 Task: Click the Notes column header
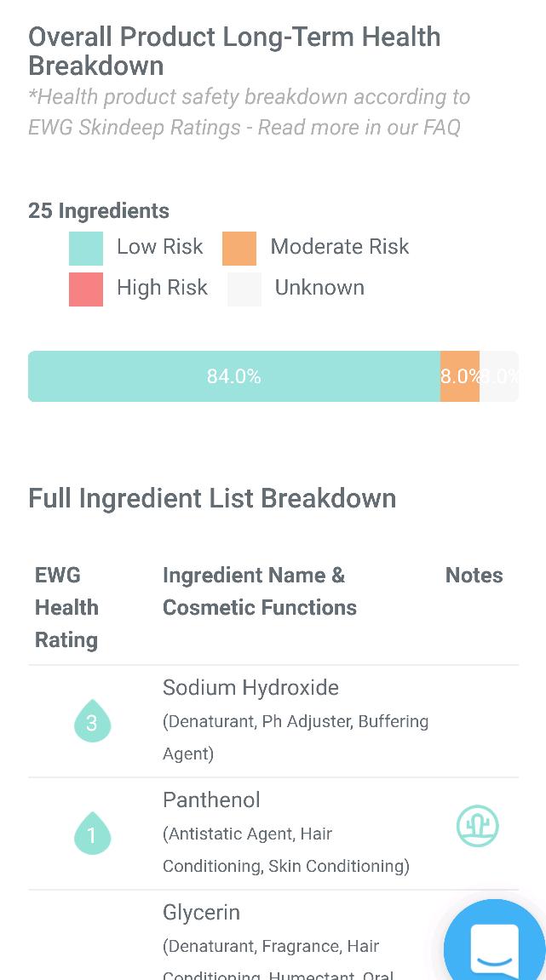coord(474,576)
